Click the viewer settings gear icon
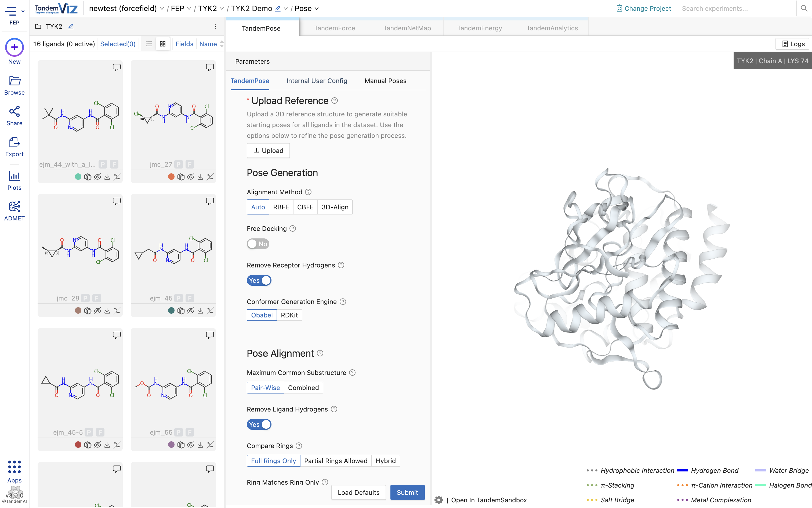Image resolution: width=812 pixels, height=508 pixels. click(438, 500)
